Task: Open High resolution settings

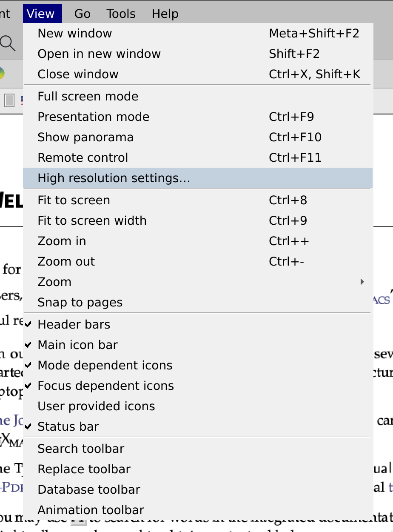Action: 113,178
